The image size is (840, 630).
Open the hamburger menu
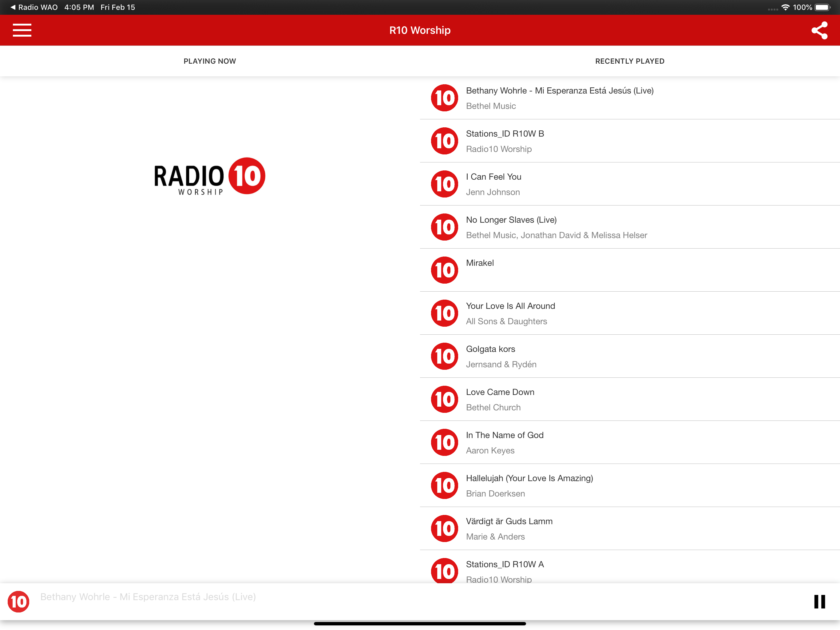point(22,30)
